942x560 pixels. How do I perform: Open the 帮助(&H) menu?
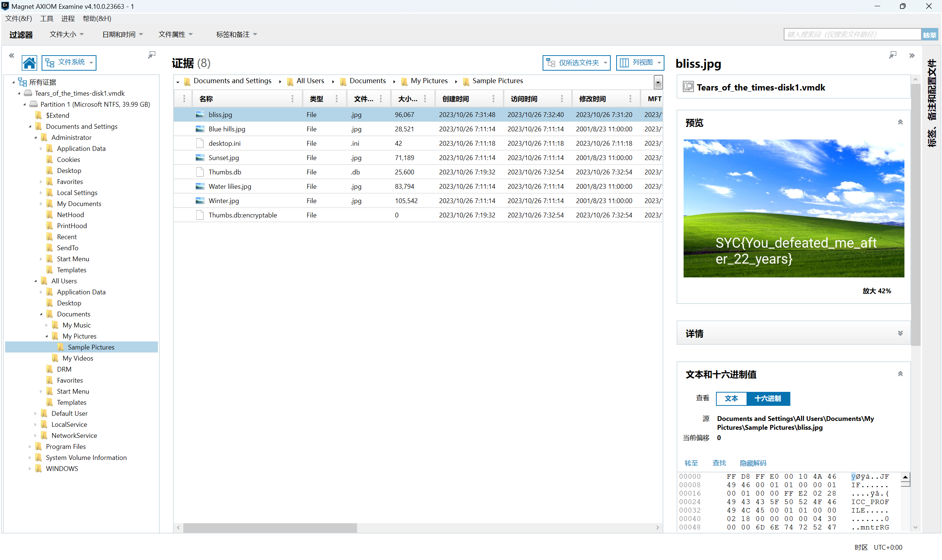coord(97,18)
